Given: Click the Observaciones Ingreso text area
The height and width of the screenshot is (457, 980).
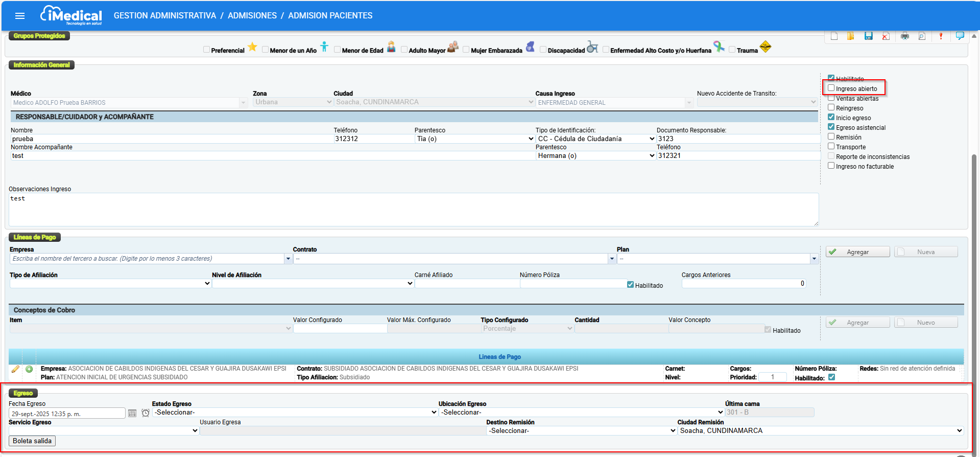Looking at the screenshot, I should pos(413,210).
